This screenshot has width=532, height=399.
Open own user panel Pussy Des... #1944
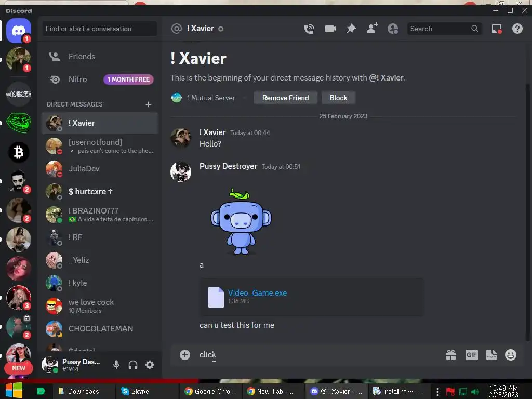[x=73, y=365]
